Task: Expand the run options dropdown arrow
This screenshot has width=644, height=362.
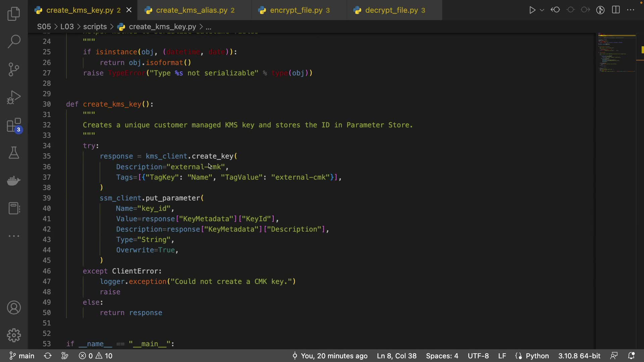Action: 542,10
